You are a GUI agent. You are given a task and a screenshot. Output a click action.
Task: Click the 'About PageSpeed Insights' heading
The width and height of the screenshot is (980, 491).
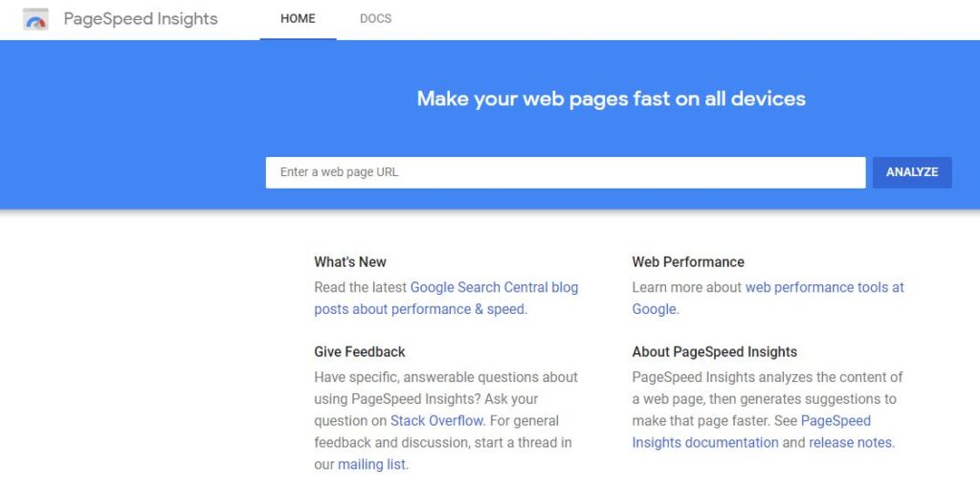click(715, 352)
